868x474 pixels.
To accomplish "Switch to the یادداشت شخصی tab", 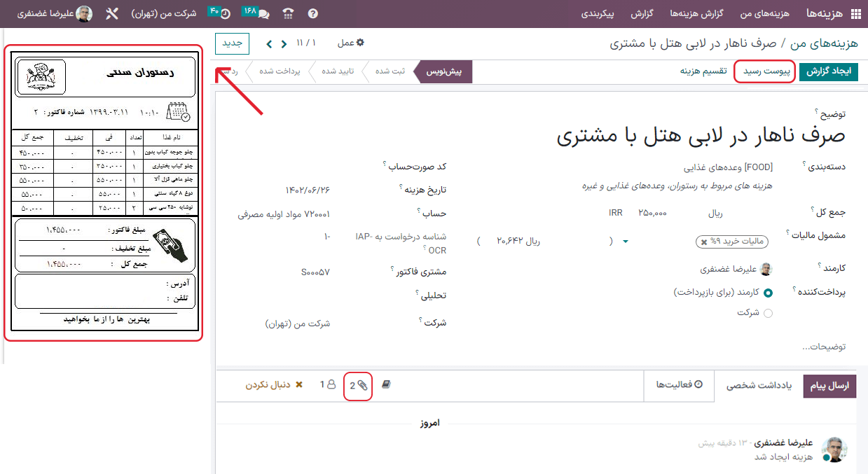I will click(757, 386).
